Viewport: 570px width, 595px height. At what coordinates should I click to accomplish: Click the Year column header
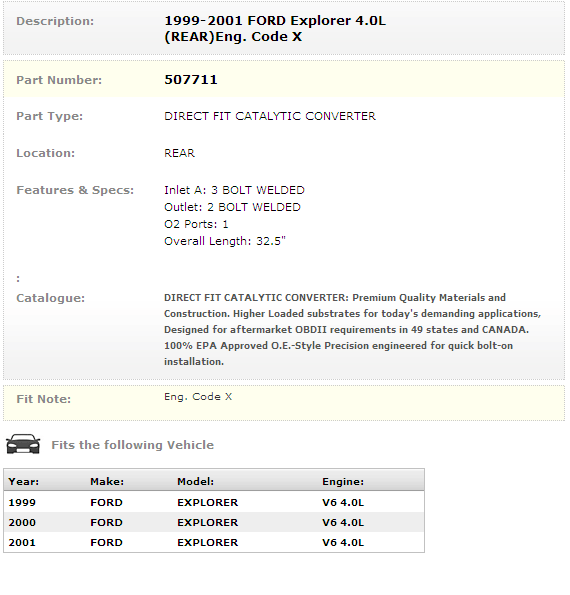click(24, 482)
